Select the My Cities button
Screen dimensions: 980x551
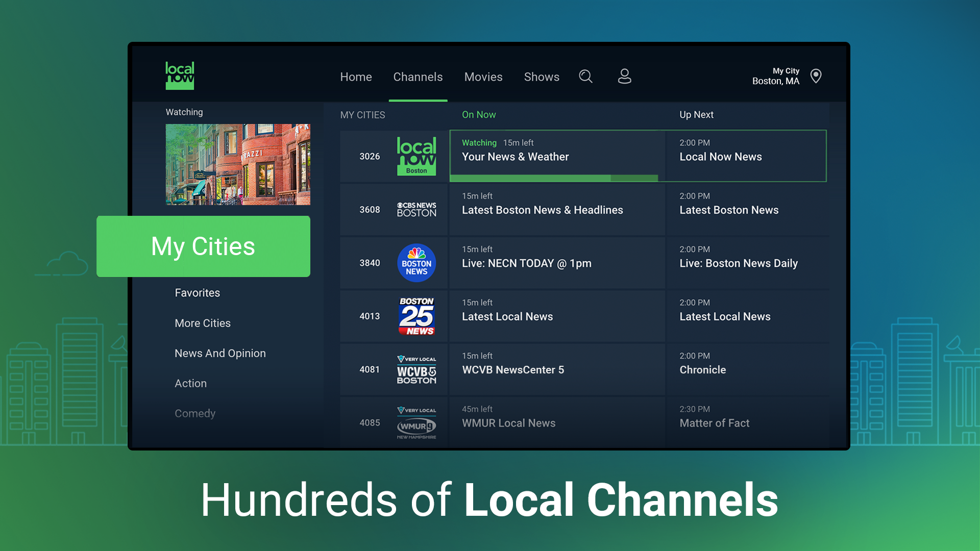click(x=203, y=246)
